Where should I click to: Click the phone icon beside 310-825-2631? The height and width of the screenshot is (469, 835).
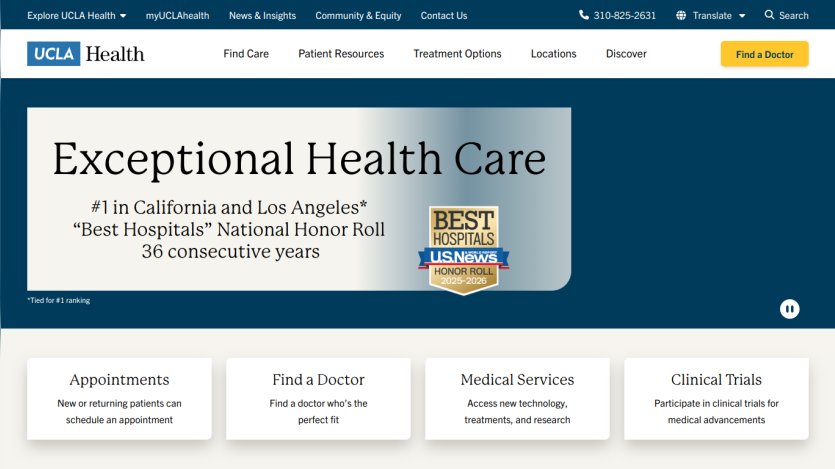[x=584, y=15]
